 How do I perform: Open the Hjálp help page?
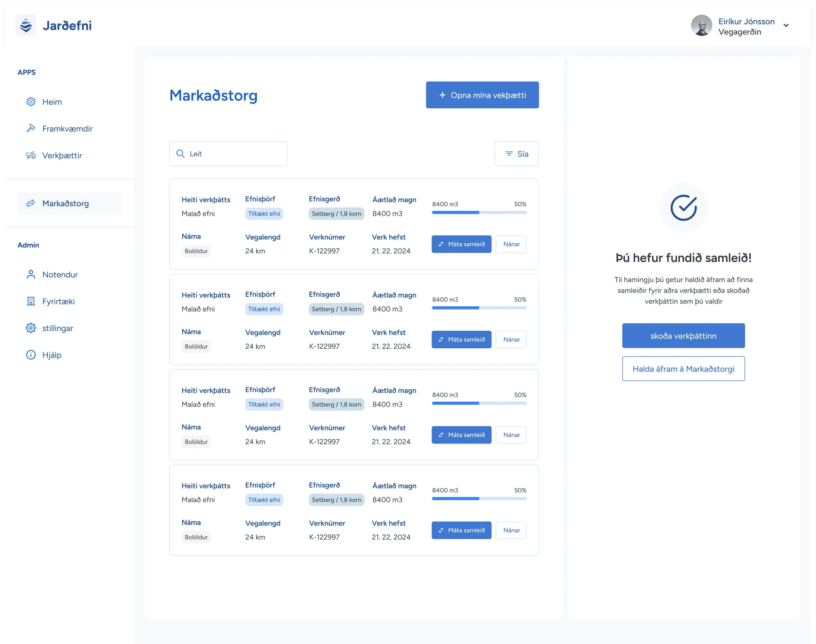point(52,355)
